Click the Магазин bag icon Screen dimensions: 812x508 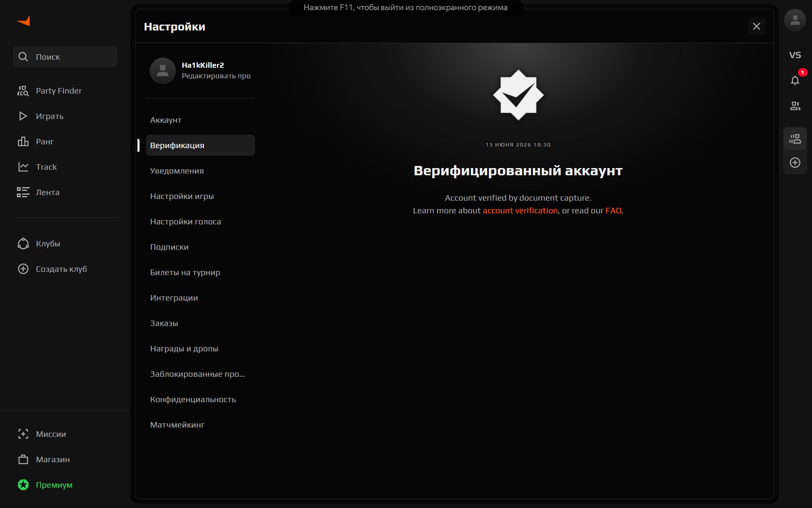[x=23, y=459]
